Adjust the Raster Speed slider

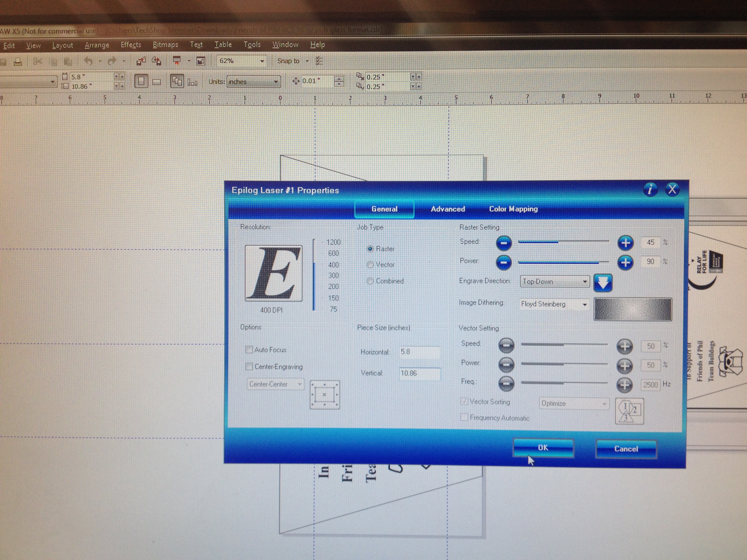(x=564, y=242)
